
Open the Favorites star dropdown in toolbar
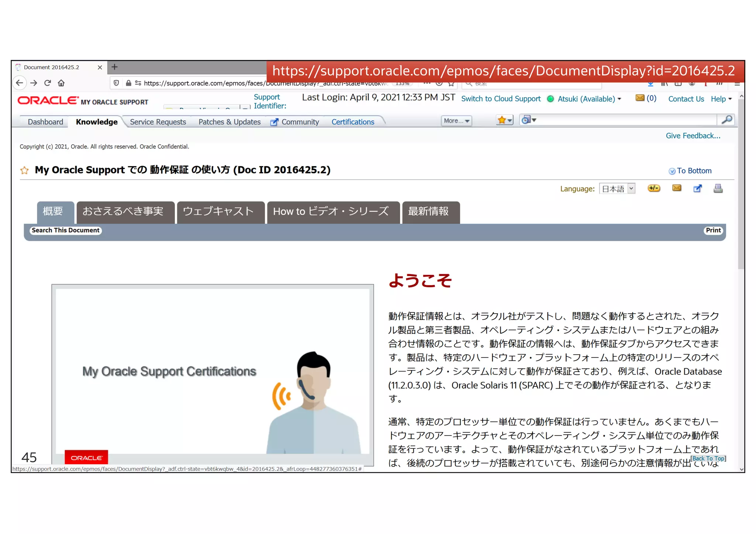point(504,120)
